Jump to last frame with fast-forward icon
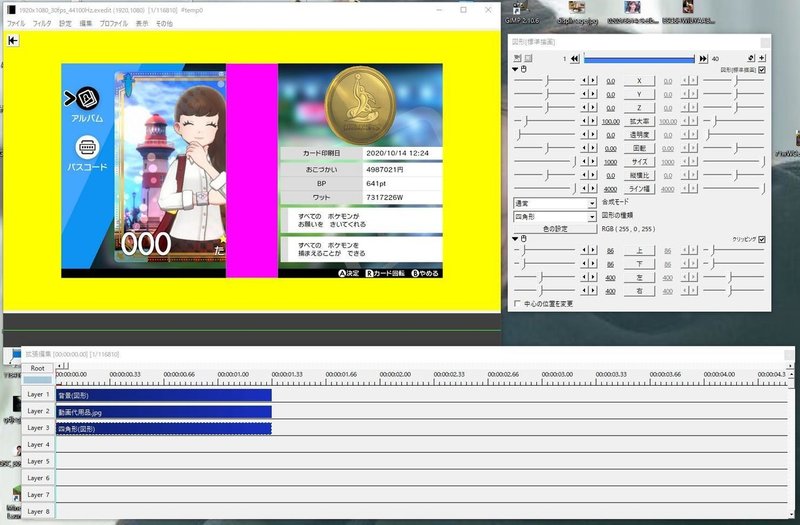This screenshot has height=525, width=800. point(703,59)
